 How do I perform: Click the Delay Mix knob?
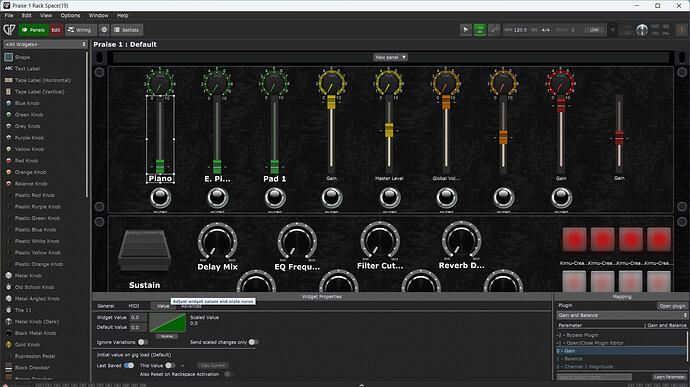(x=217, y=242)
